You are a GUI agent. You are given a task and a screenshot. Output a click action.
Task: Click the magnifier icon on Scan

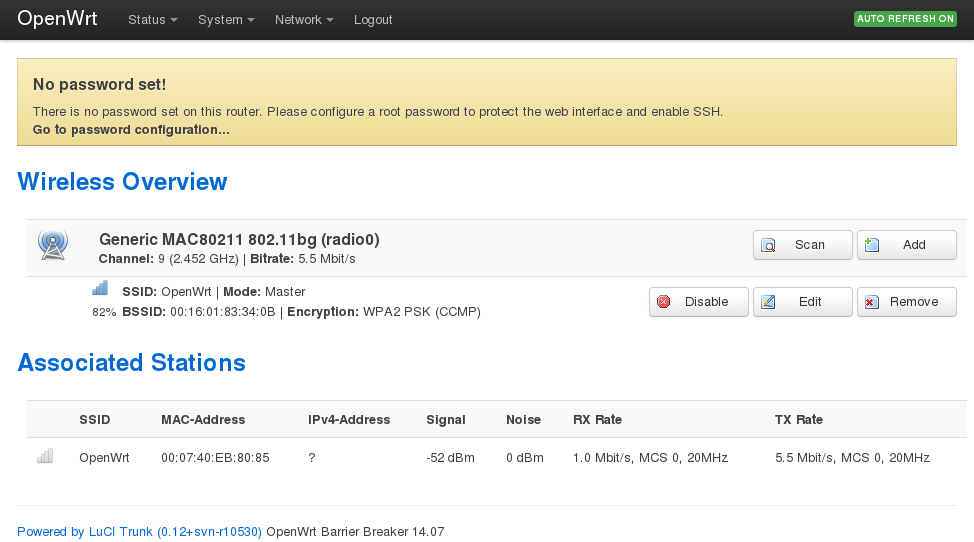tap(769, 245)
